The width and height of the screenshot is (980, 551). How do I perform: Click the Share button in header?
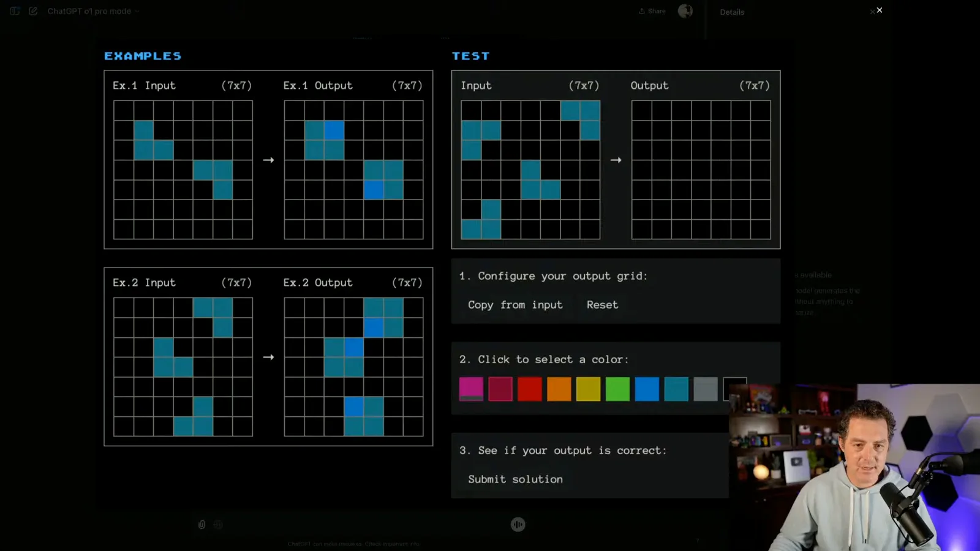point(652,11)
